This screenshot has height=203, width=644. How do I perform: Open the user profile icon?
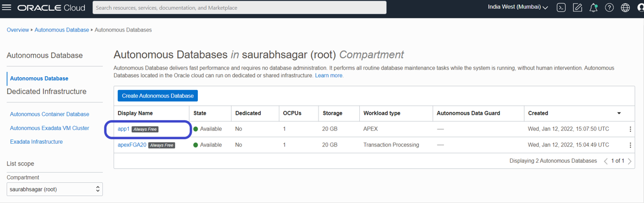click(x=640, y=8)
